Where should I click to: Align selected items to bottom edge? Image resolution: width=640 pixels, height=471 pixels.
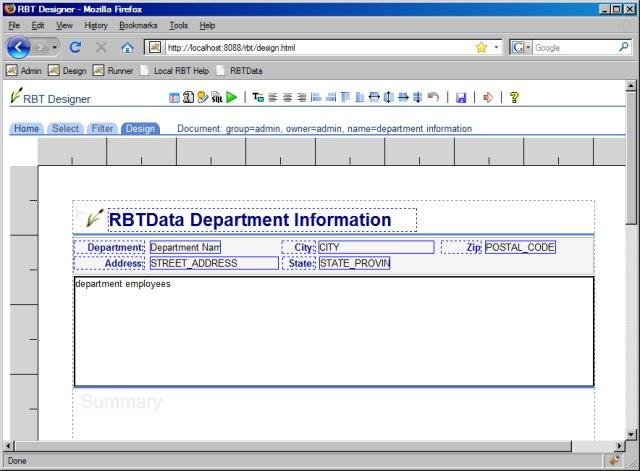360,97
